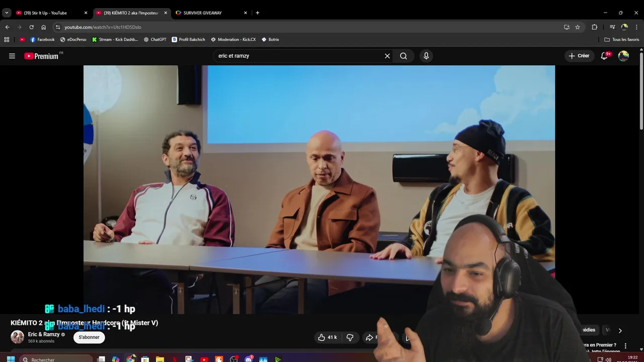Open Moderation - Kick.CX bookmark

click(x=233, y=39)
